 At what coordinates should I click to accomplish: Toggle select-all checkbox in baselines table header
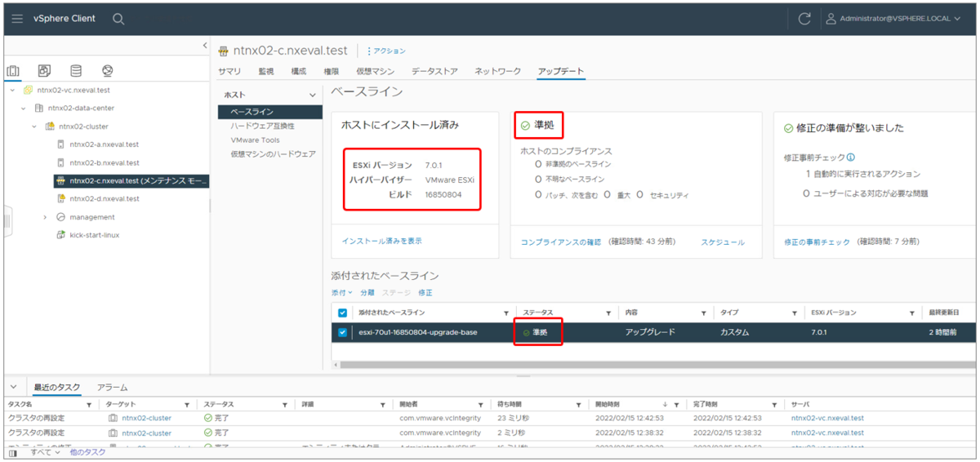(x=342, y=313)
